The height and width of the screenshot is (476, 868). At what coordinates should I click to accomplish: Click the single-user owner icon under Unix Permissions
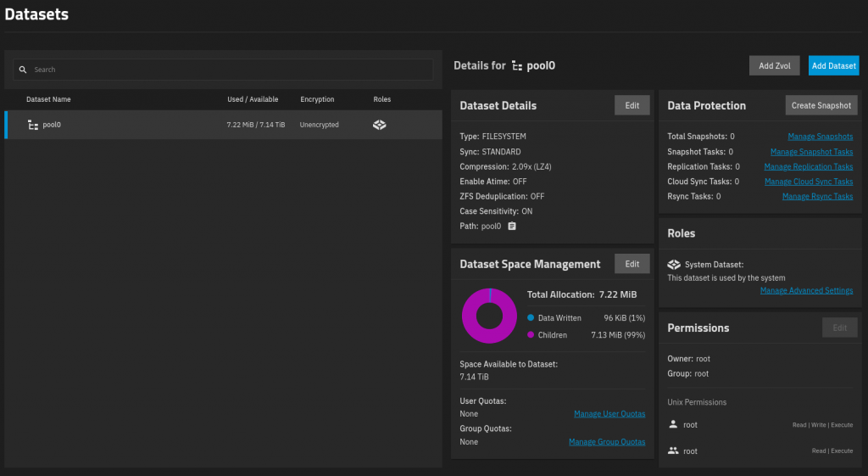[x=673, y=423]
